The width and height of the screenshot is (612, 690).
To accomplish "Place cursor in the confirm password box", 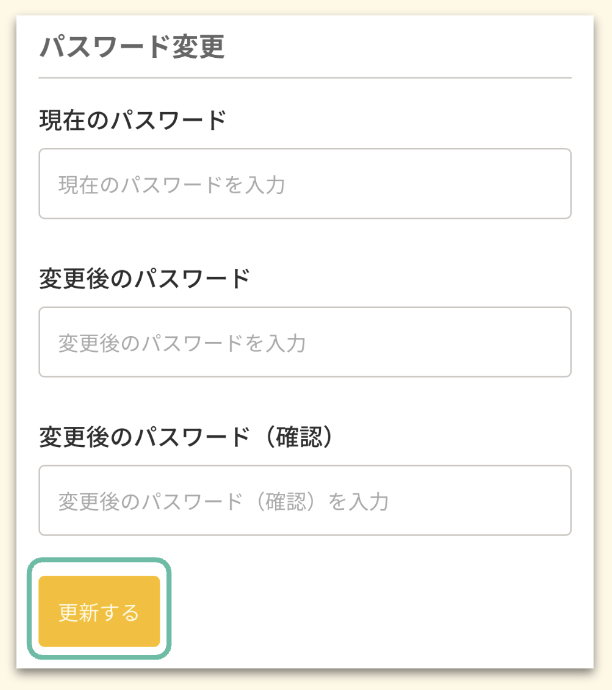I will [x=305, y=500].
